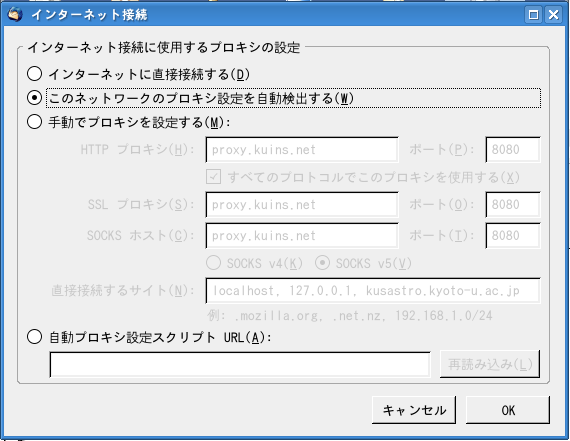
Task: Click the 再読み込み reload button
Action: (x=490, y=364)
